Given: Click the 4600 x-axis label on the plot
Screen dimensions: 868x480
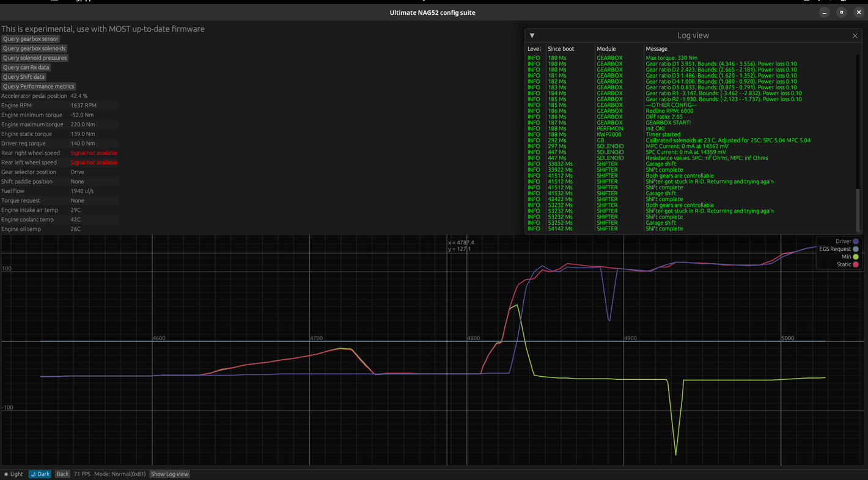Looking at the screenshot, I should pos(159,338).
